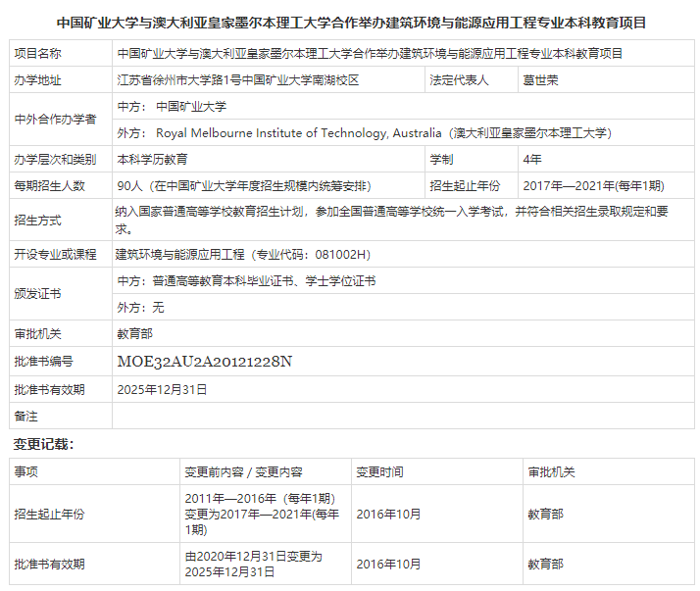Viewport: 700px width, 591px height.
Task: Select 批准书有效期 in the change-record table
Action: click(x=50, y=565)
